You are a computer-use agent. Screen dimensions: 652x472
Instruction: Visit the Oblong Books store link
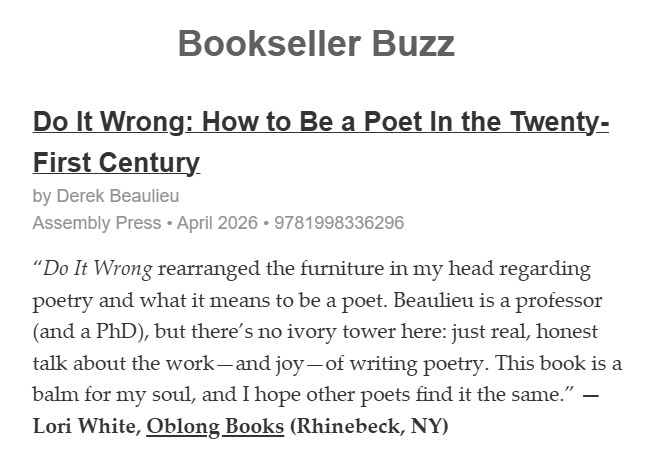click(215, 426)
